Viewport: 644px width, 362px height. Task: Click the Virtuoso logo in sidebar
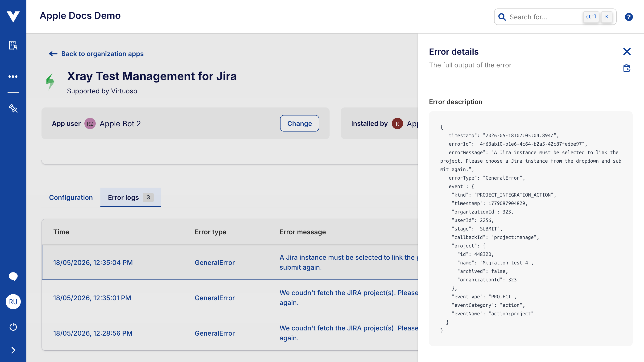click(x=13, y=17)
